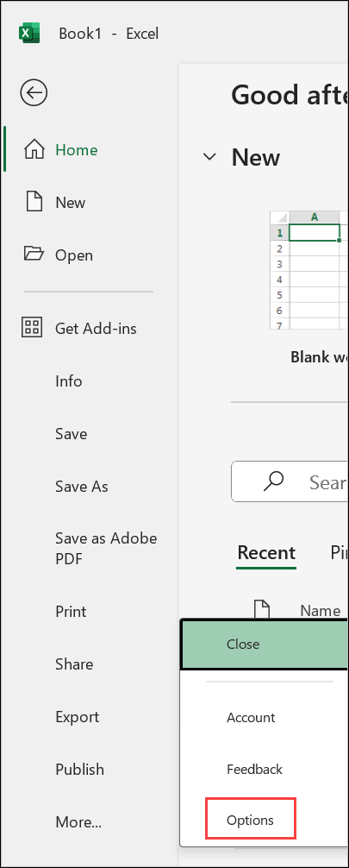Click the Get Add-ins grid icon
Screen dimensions: 349x868
pos(32,328)
